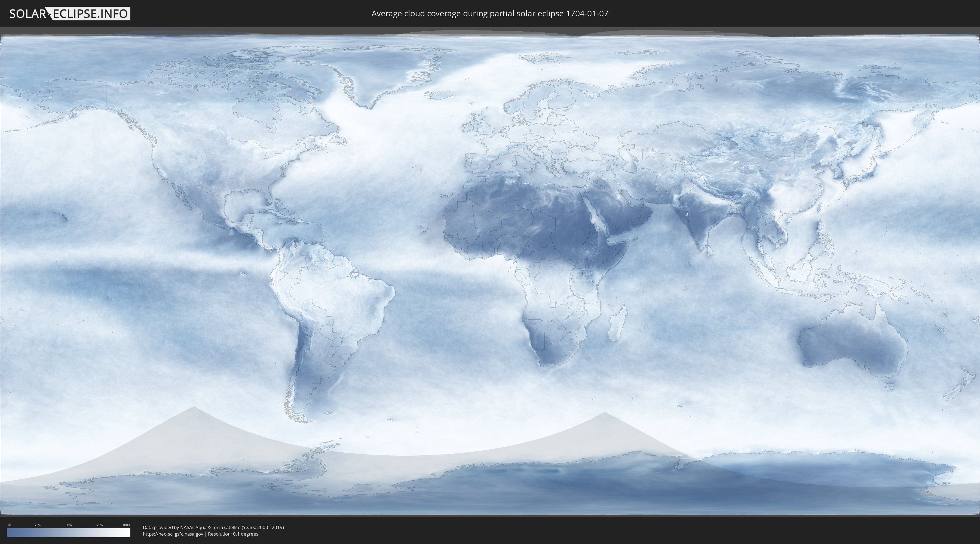Click the 100% legend label
This screenshot has height=544, width=980.
126,525
